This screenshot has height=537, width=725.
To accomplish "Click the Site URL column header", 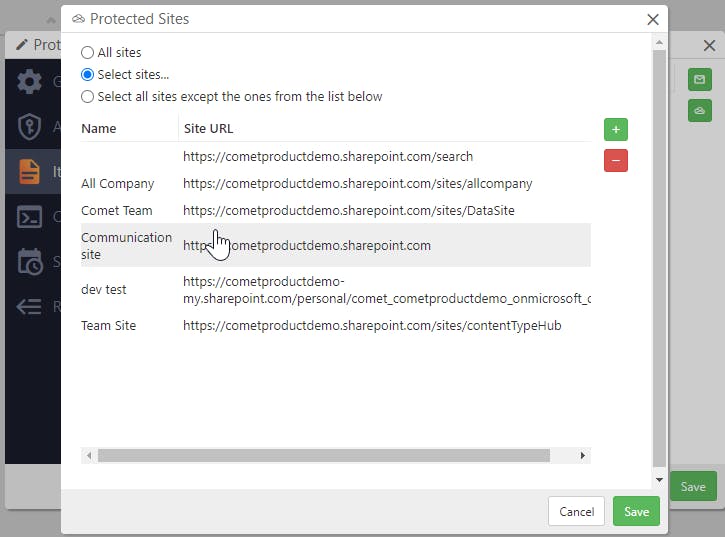I will (209, 128).
